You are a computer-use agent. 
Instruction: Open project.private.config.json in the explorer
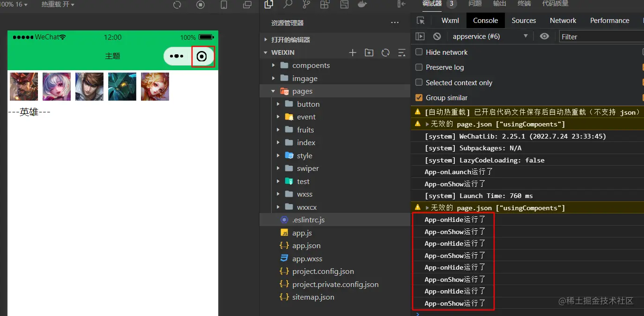tap(335, 284)
